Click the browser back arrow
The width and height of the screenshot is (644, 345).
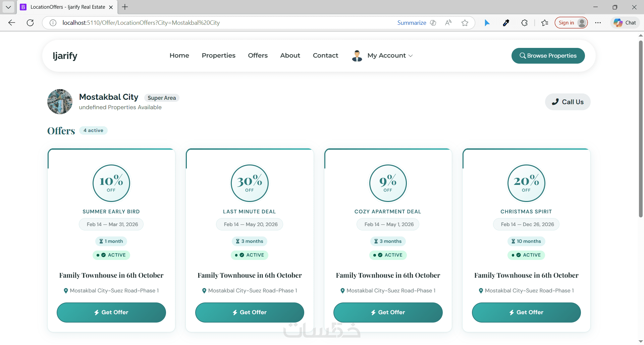click(12, 23)
